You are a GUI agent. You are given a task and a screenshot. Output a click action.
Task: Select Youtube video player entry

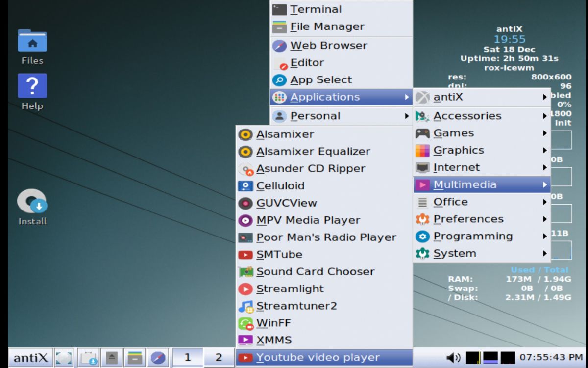click(314, 357)
